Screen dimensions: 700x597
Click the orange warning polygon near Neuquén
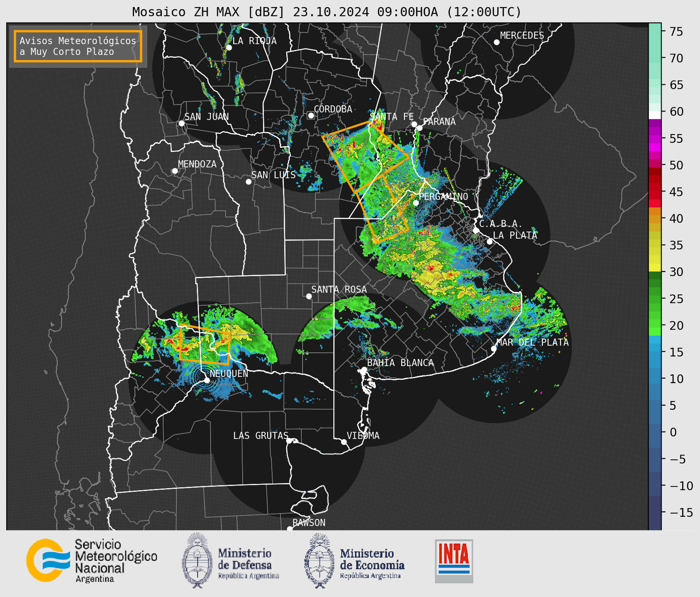(205, 344)
